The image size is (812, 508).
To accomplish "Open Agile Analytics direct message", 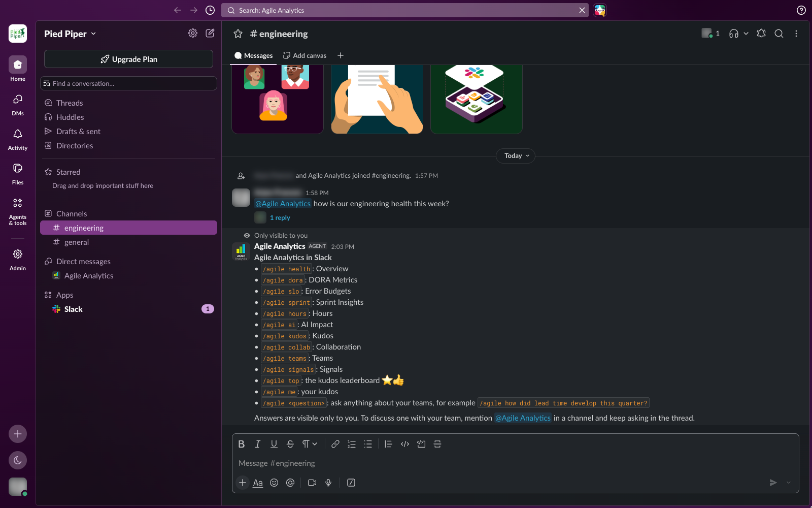I will 128,276.
